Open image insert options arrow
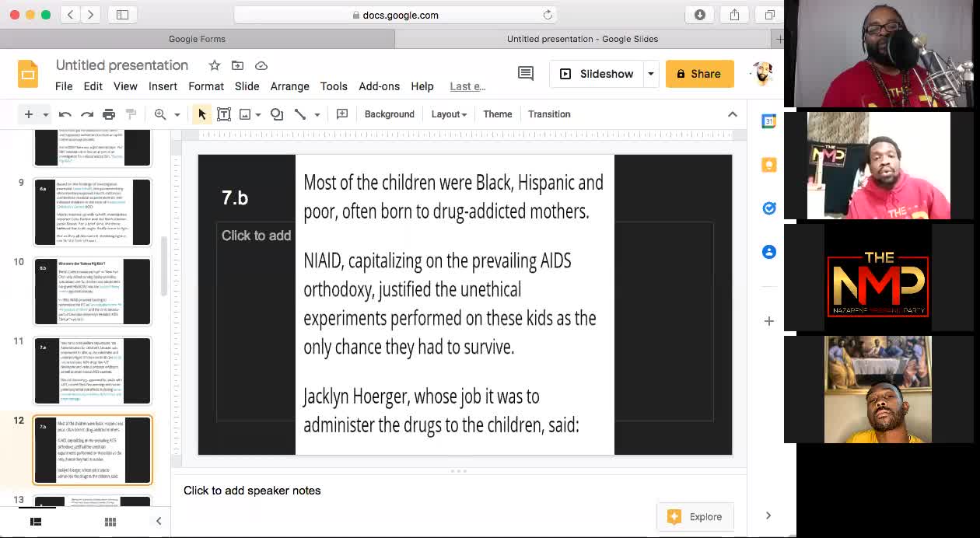The image size is (980, 538). coord(258,114)
